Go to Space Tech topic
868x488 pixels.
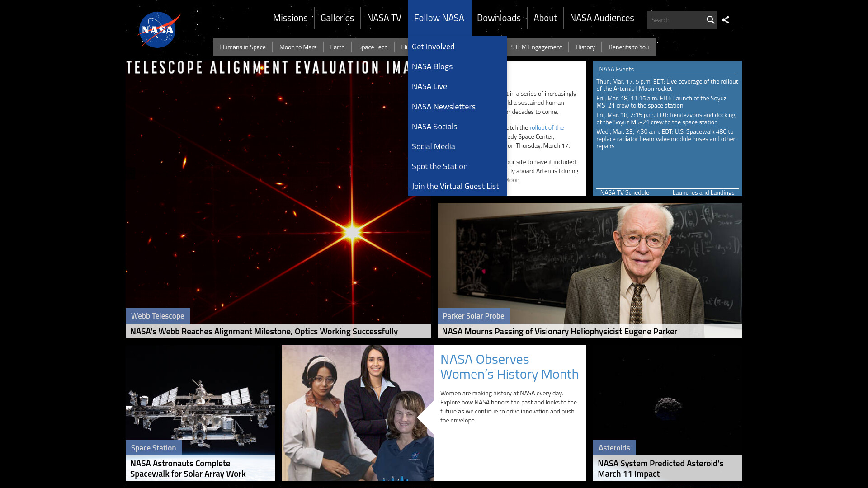373,47
